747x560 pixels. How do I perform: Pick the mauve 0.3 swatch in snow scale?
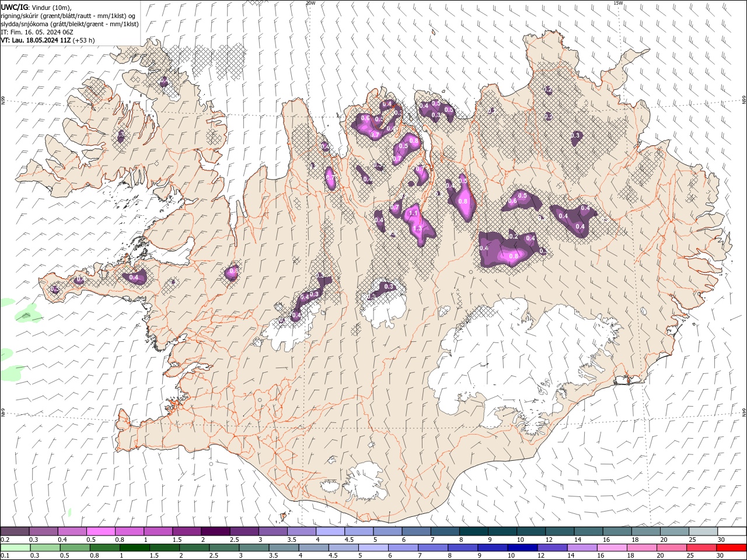[x=44, y=531]
